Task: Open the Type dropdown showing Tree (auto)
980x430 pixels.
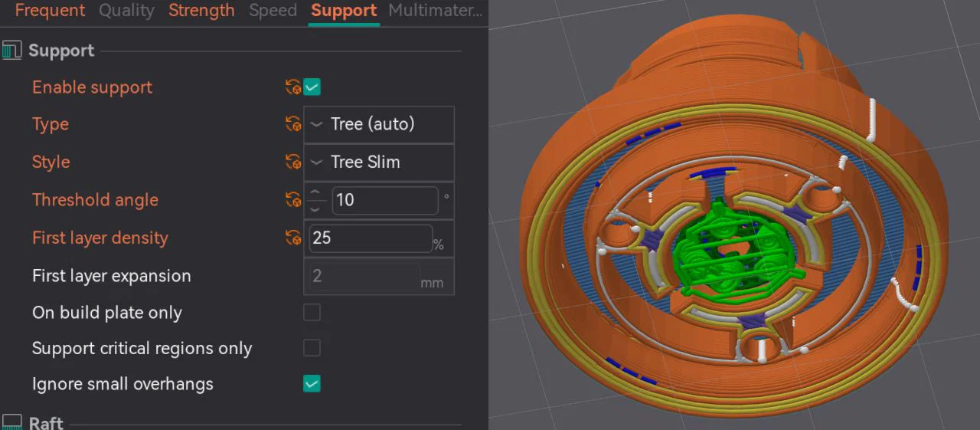Action: (x=379, y=124)
